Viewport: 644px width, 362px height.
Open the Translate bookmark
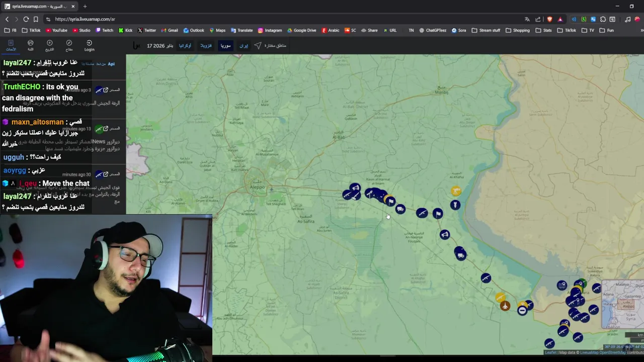click(242, 30)
